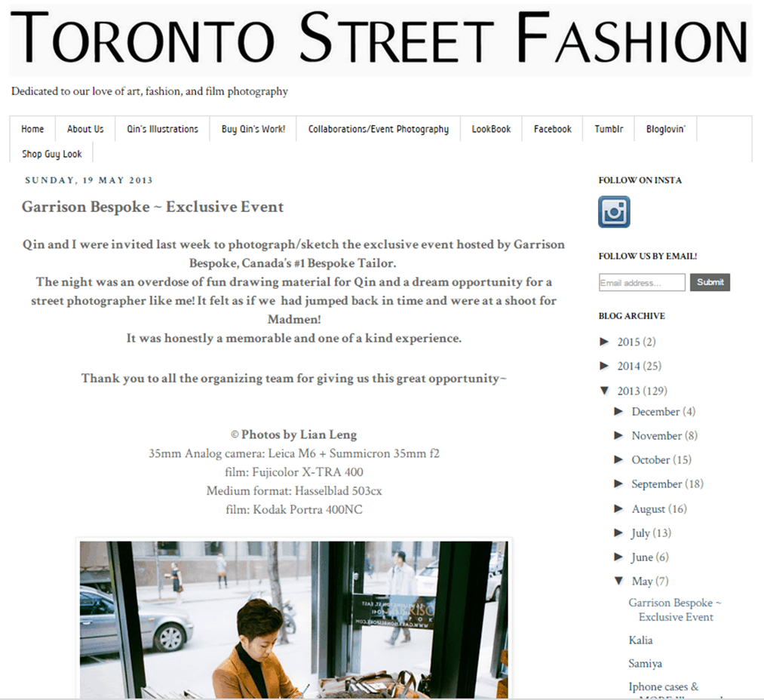This screenshot has height=700, width=764.
Task: Open Qin's Illustrations tab
Action: 163,129
